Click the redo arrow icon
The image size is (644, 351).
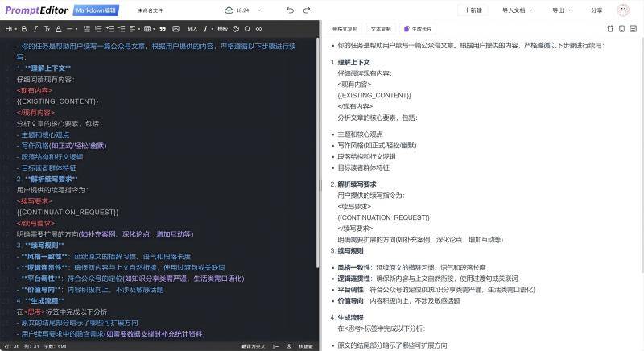310,10
